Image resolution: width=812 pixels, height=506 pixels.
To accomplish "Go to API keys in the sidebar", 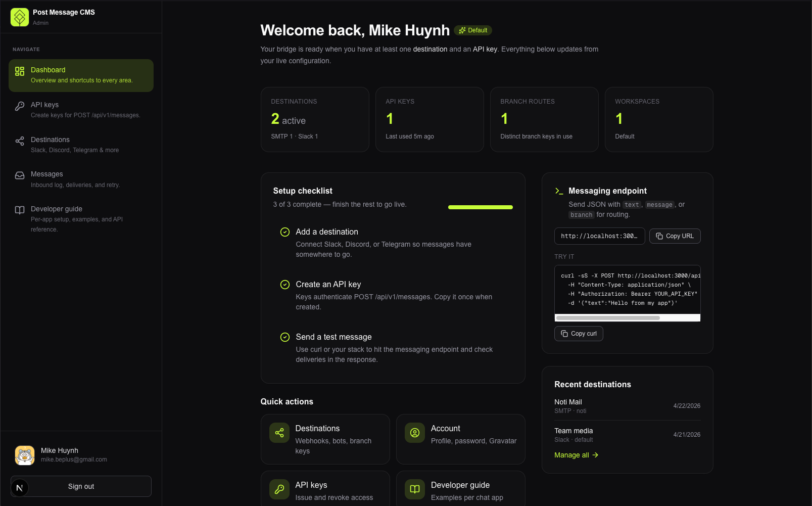I will pos(81,110).
